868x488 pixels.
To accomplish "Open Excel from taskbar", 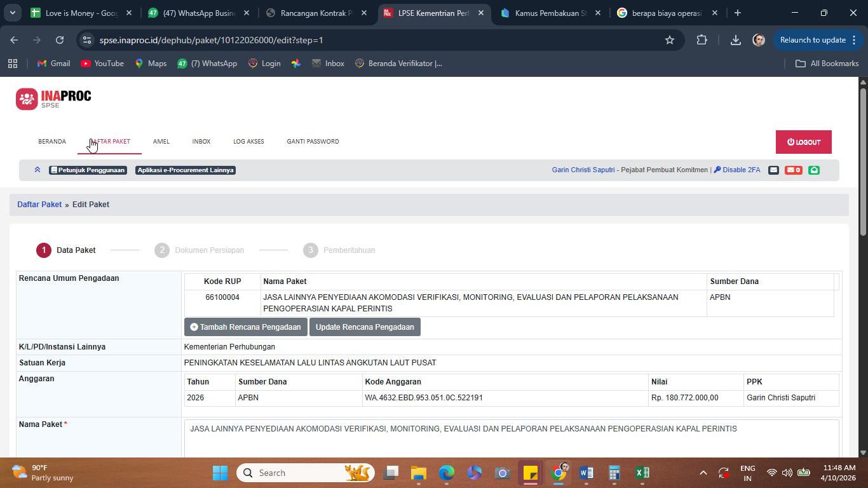I will tap(642, 473).
